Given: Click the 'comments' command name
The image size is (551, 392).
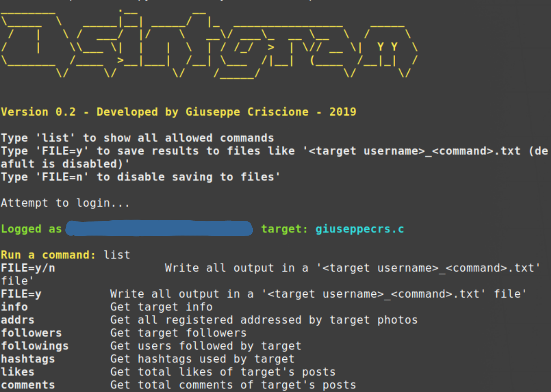Looking at the screenshot, I should [28, 385].
